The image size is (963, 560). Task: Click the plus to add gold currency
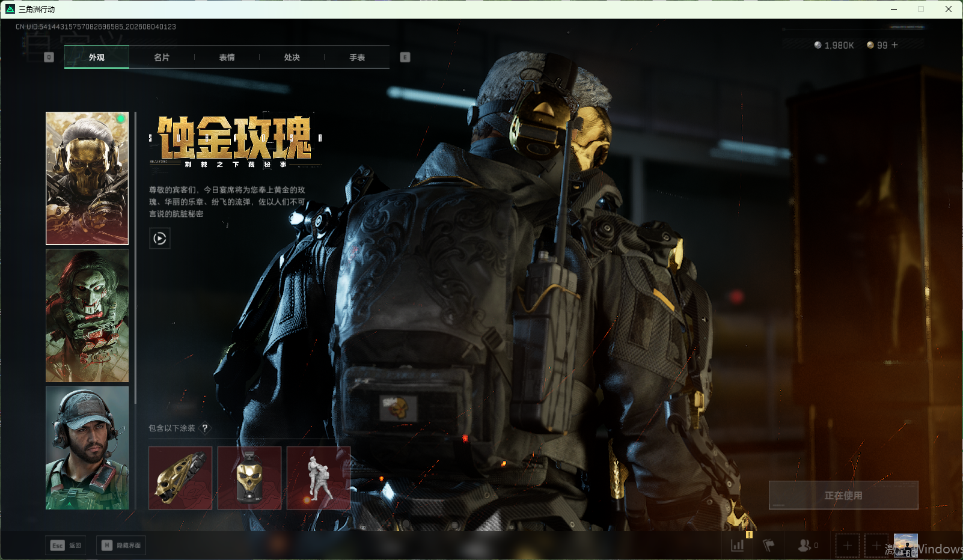pos(894,45)
